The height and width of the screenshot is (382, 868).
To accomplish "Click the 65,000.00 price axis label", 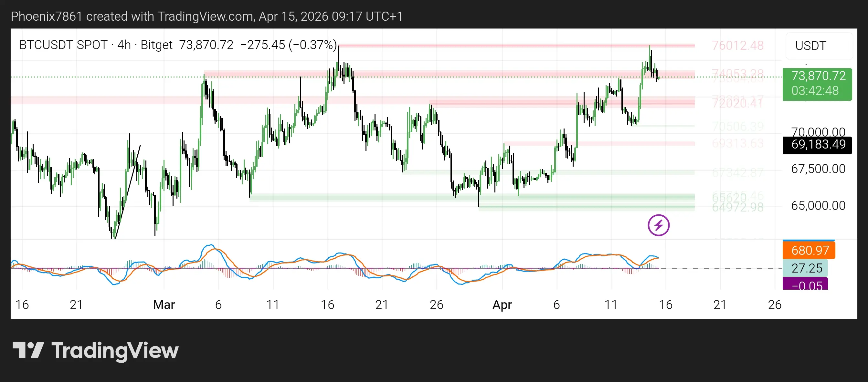I will pos(818,206).
